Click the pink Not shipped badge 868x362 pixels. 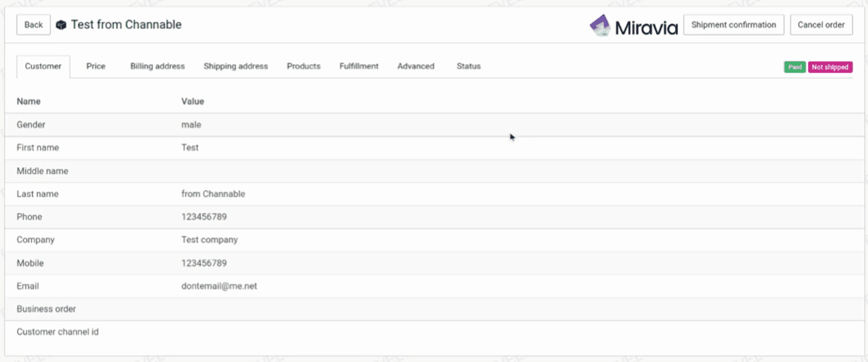[830, 67]
